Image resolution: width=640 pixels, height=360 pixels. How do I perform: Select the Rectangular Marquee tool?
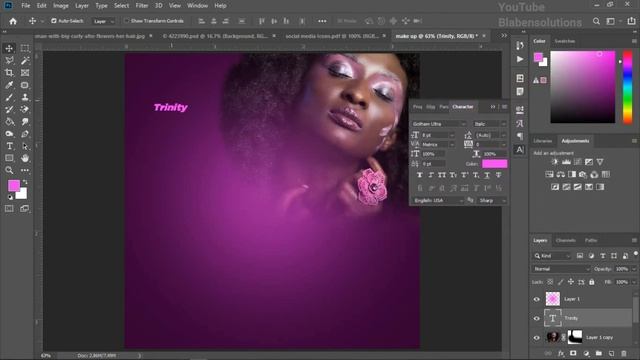click(25, 48)
